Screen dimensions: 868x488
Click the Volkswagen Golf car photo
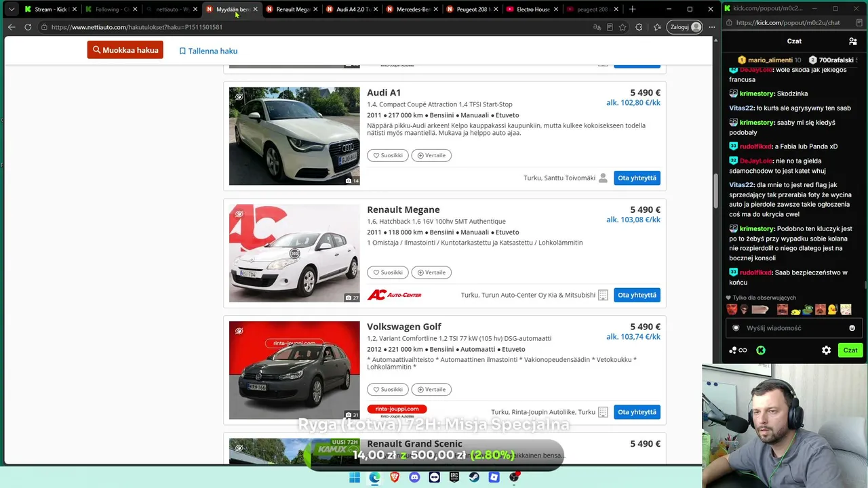[x=294, y=370]
